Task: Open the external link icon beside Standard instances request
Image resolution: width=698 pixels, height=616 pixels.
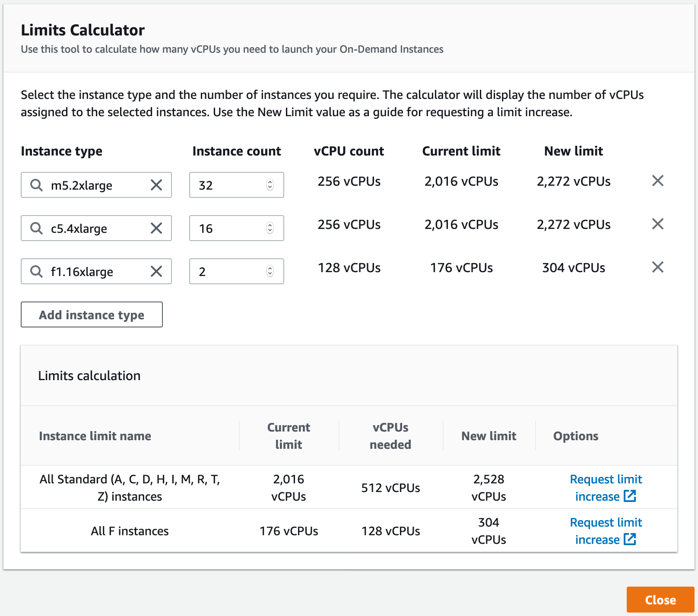Action: [x=631, y=496]
